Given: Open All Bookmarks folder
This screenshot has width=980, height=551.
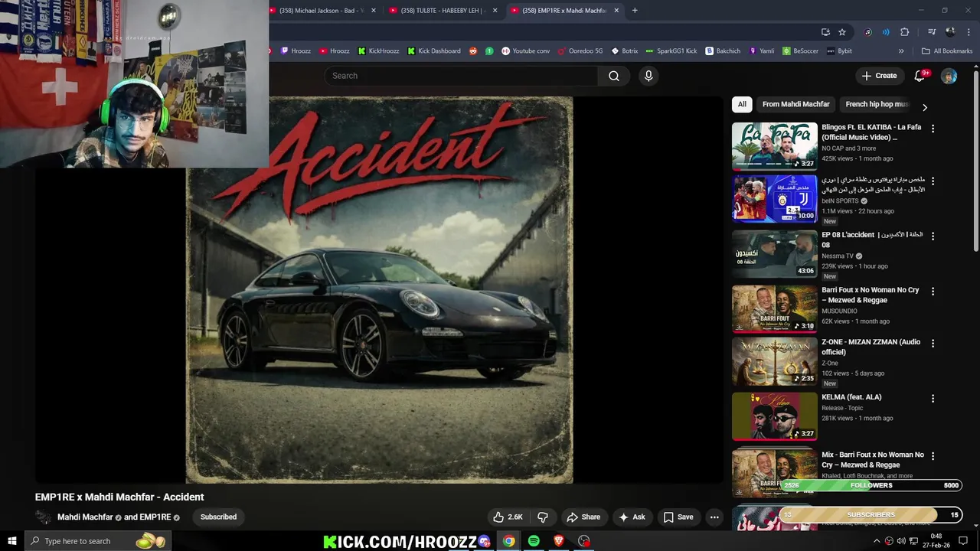Looking at the screenshot, I should click(947, 51).
